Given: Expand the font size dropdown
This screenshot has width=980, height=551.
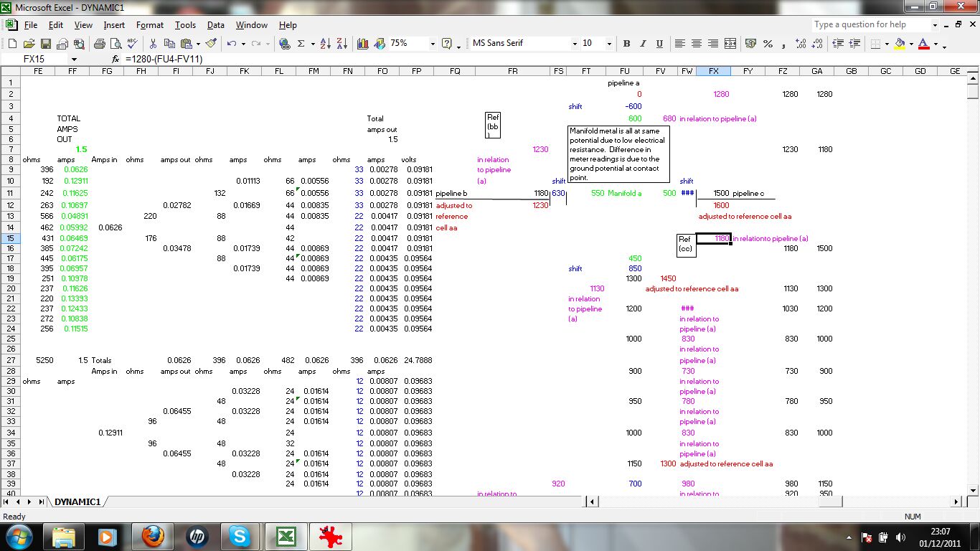Looking at the screenshot, I should pos(609,44).
